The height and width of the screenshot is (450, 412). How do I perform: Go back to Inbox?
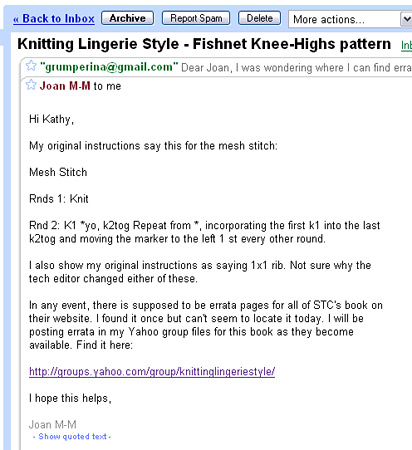point(54,19)
